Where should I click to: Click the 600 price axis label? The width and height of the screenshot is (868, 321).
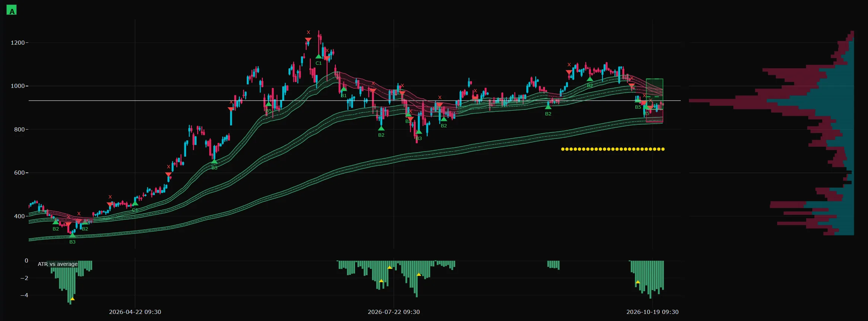(x=19, y=173)
